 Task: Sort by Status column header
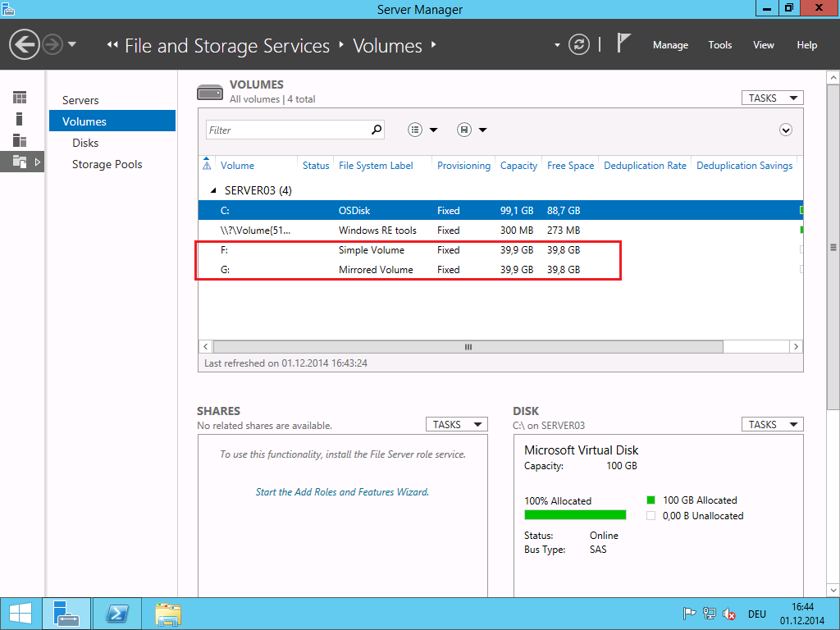pyautogui.click(x=316, y=166)
